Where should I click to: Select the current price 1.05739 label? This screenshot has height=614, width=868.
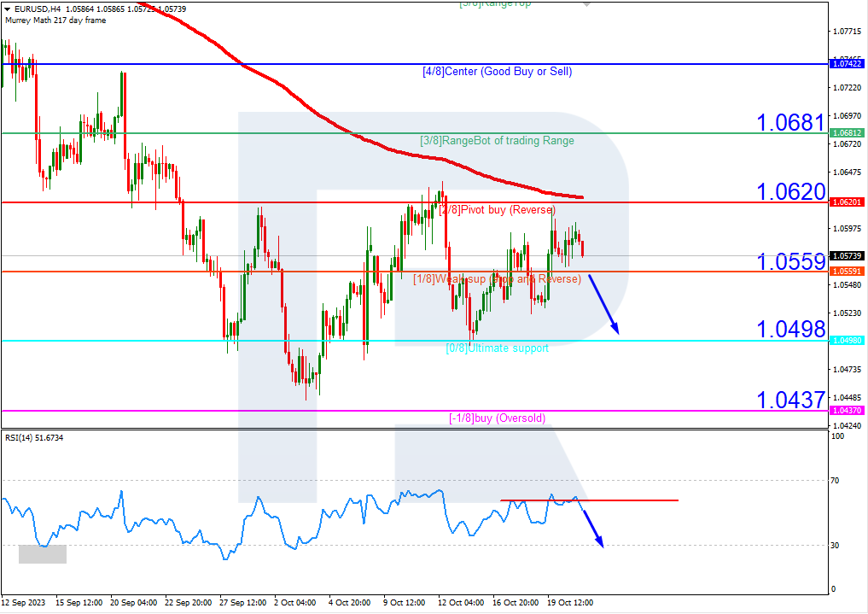(847, 256)
